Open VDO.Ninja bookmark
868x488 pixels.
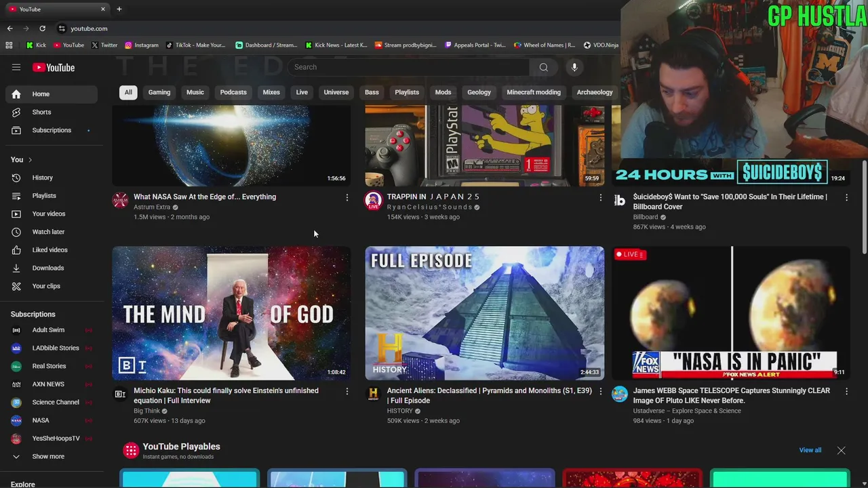tap(600, 45)
